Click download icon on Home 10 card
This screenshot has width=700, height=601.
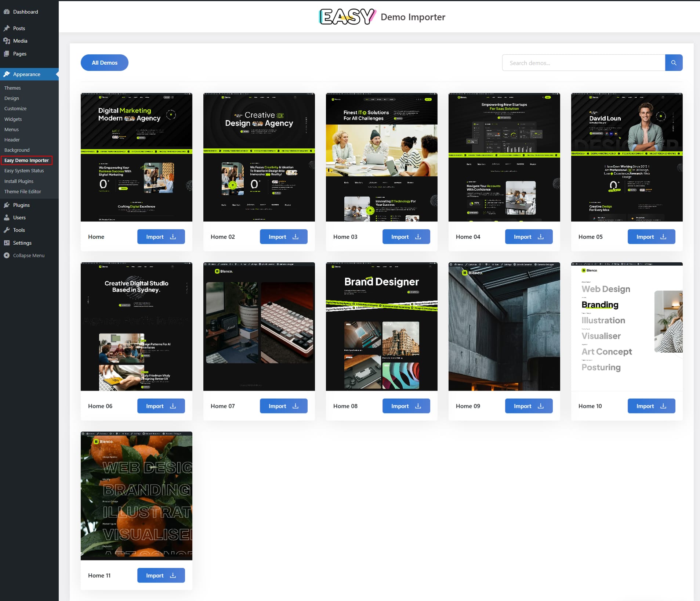coord(663,406)
